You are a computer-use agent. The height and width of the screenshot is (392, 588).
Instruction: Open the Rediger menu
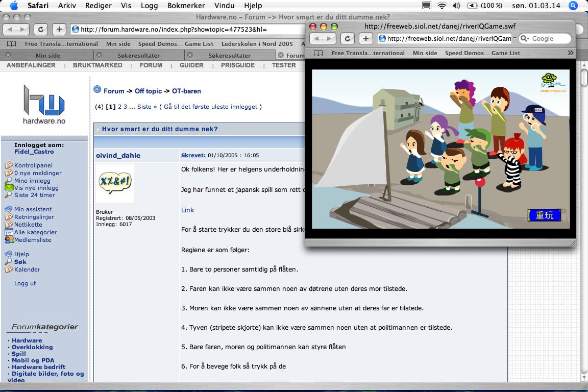point(98,5)
